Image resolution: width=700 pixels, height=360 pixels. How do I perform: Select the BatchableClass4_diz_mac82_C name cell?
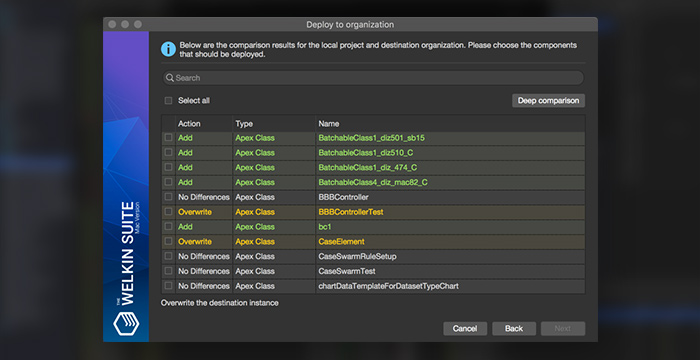450,182
